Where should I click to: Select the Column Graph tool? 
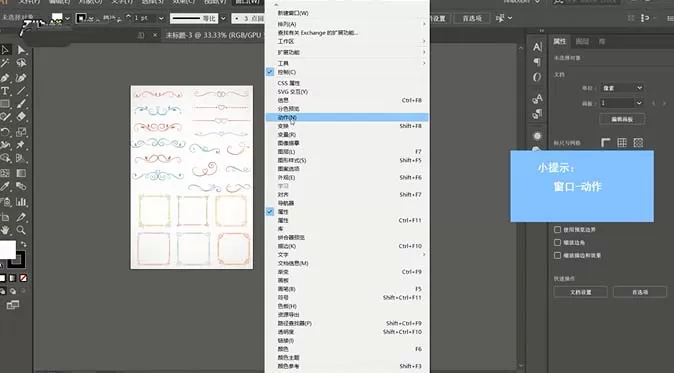click(x=21, y=202)
